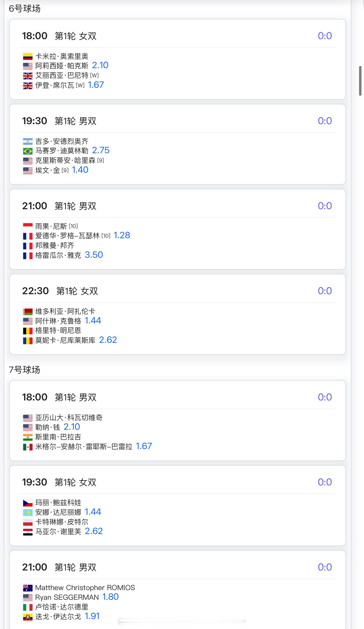Click the Colombia flag beside 卡米拉·奥索里奥
Screen dimensions: 364x629
tap(28, 57)
